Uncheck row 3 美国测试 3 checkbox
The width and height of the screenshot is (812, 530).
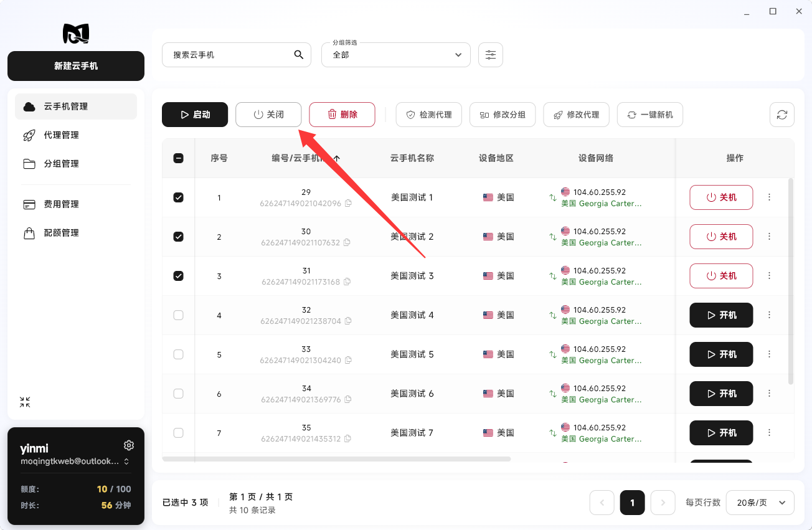tap(178, 276)
